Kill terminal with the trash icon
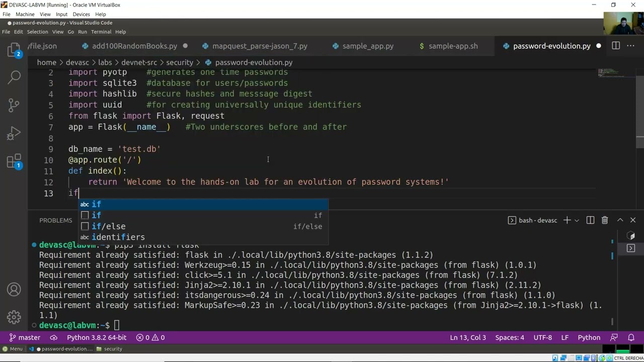The width and height of the screenshot is (644, 362). [x=605, y=220]
